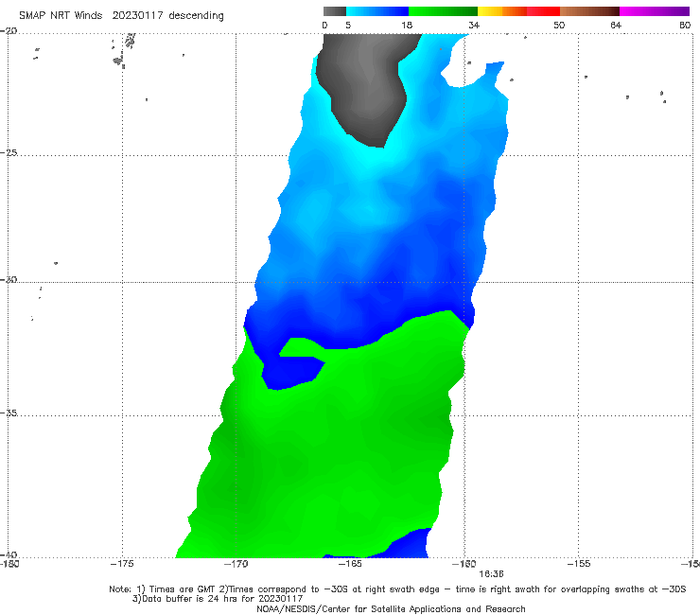The width and height of the screenshot is (700, 615).
Task: Select the yellow-to-red 34–50 color bar segment
Action: point(518,11)
